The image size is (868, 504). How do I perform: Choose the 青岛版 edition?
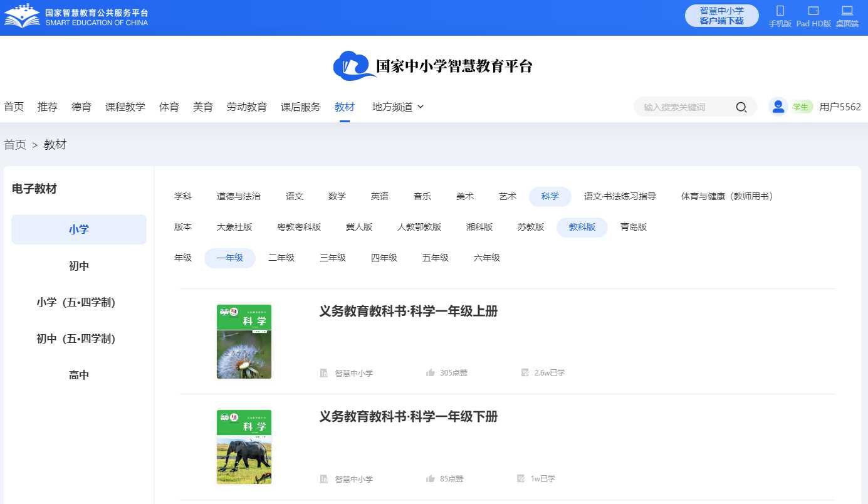pyautogui.click(x=634, y=227)
